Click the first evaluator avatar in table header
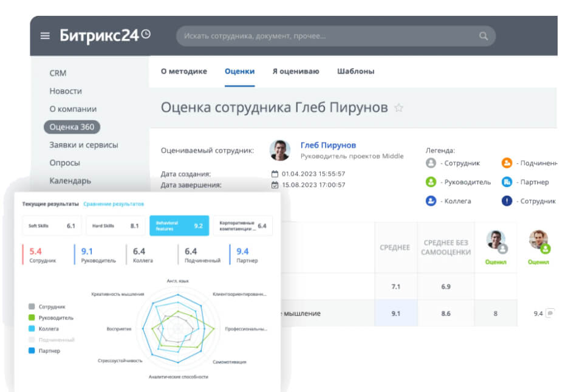 pos(496,241)
